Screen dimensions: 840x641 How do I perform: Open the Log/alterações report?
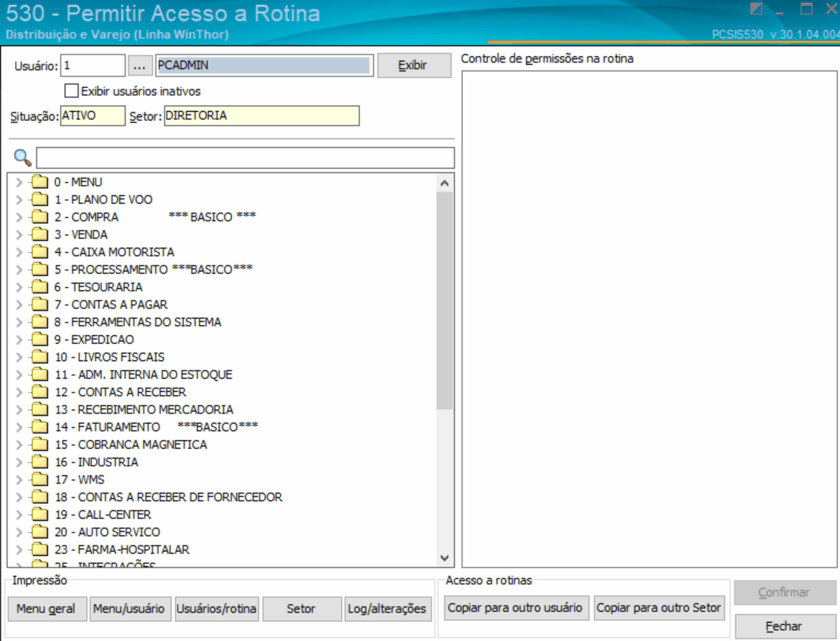387,609
